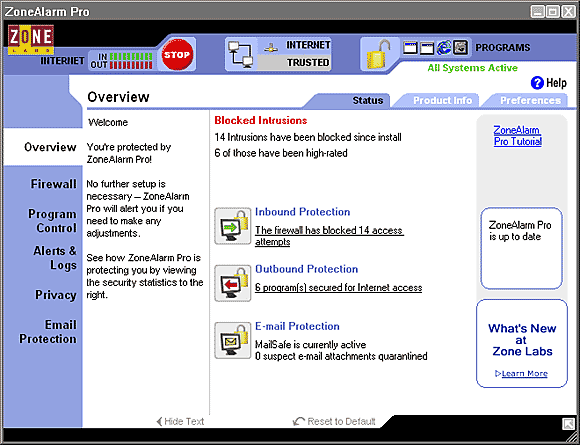Click the small Internet network icon
580x445 pixels.
(271, 47)
